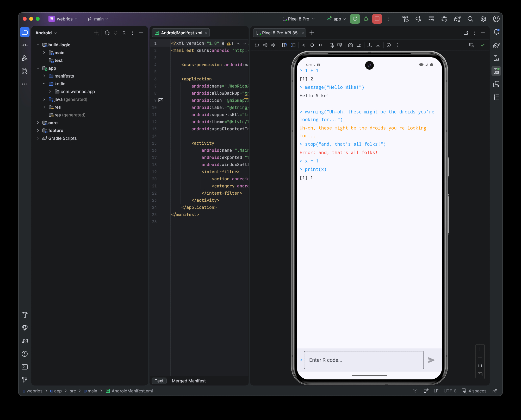Click the Debug app bug icon
521x420 pixels.
(366, 19)
